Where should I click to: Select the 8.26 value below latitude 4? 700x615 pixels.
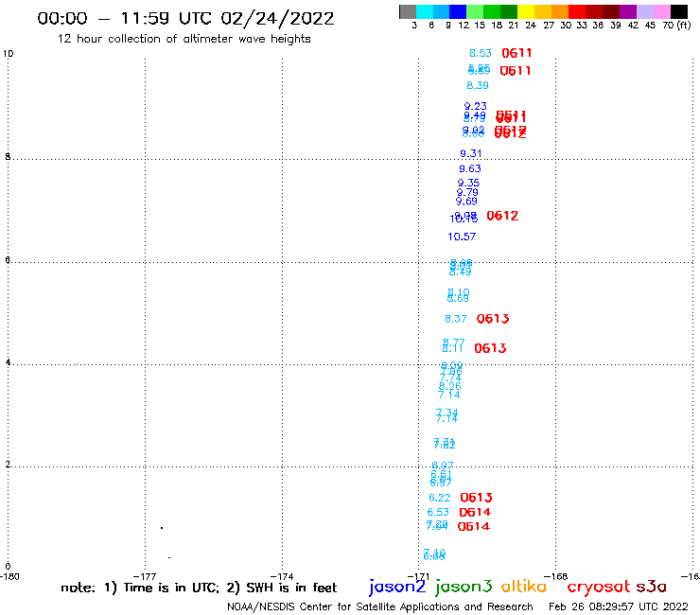(x=450, y=386)
